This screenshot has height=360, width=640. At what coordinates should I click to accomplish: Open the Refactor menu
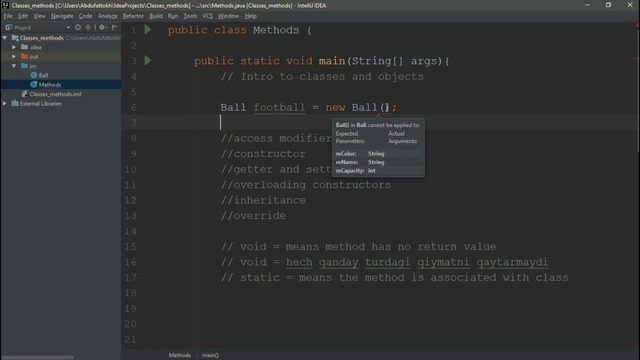pyautogui.click(x=133, y=16)
